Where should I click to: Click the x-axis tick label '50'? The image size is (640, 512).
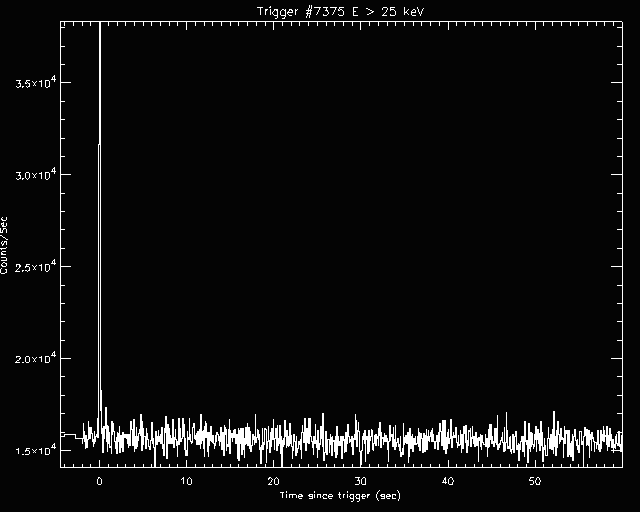(535, 481)
